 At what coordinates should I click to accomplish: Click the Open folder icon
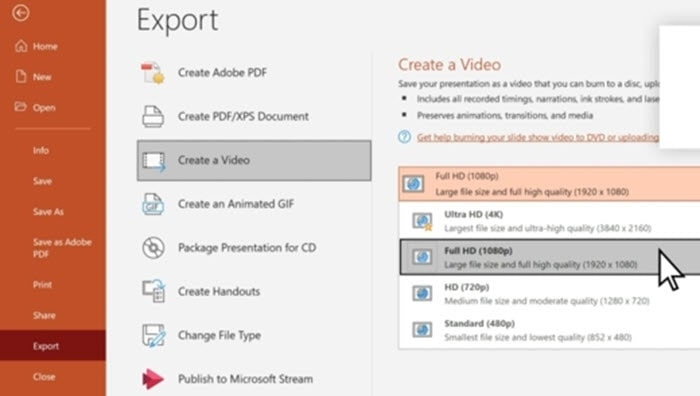click(20, 107)
